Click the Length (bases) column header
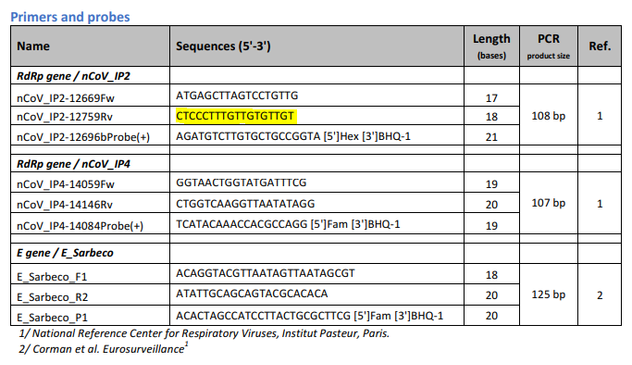This screenshot has height=365, width=632. [x=491, y=46]
